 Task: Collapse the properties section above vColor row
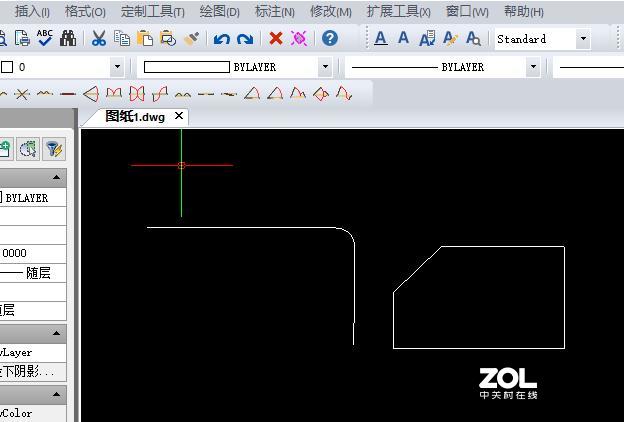click(x=57, y=395)
